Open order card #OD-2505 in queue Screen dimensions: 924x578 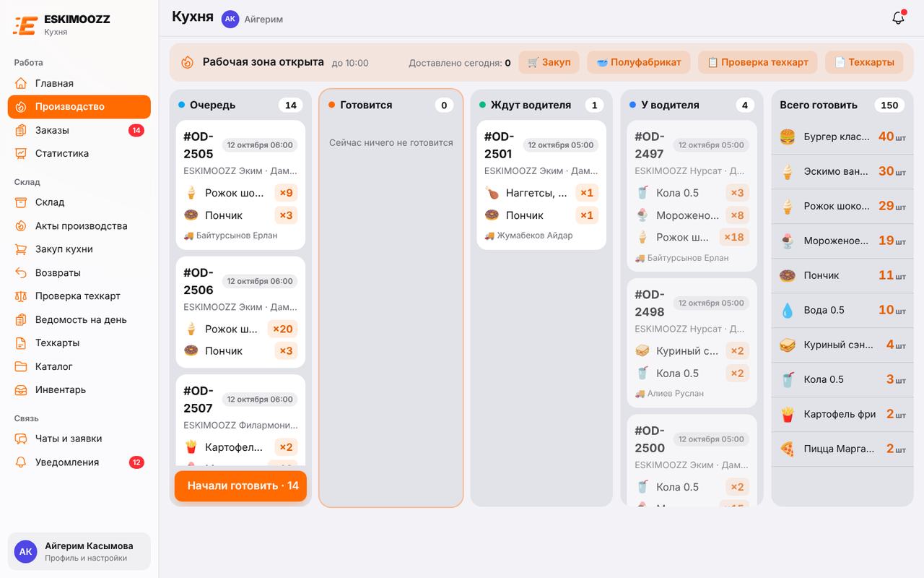(240, 185)
